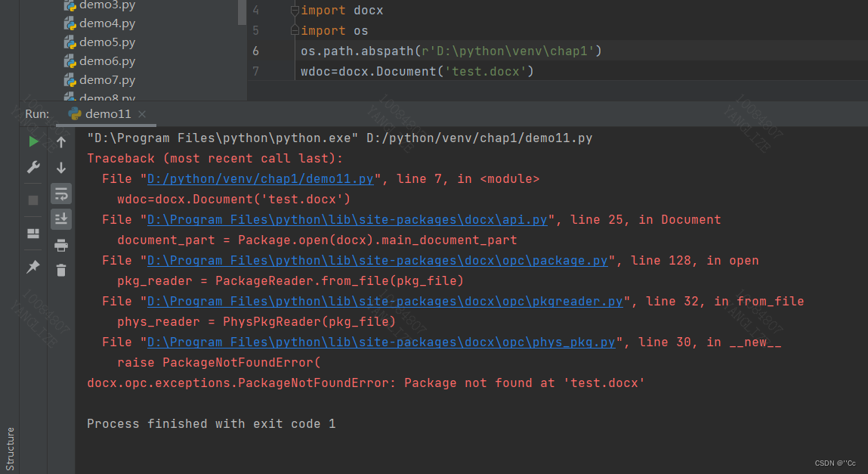This screenshot has width=868, height=474.
Task: Collapse the import docx fold region
Action: click(x=294, y=10)
